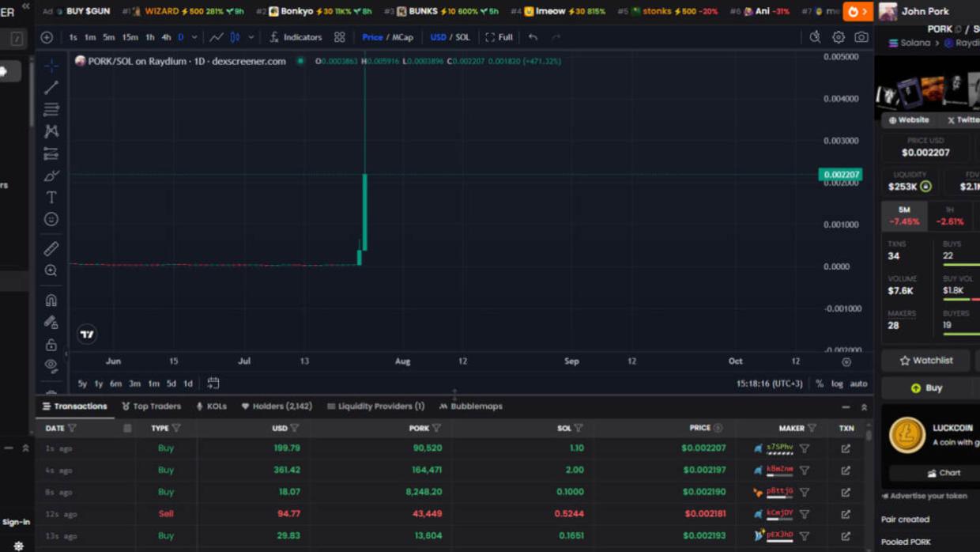The image size is (980, 552).
Task: Add PORK to Watchlist
Action: coord(925,361)
